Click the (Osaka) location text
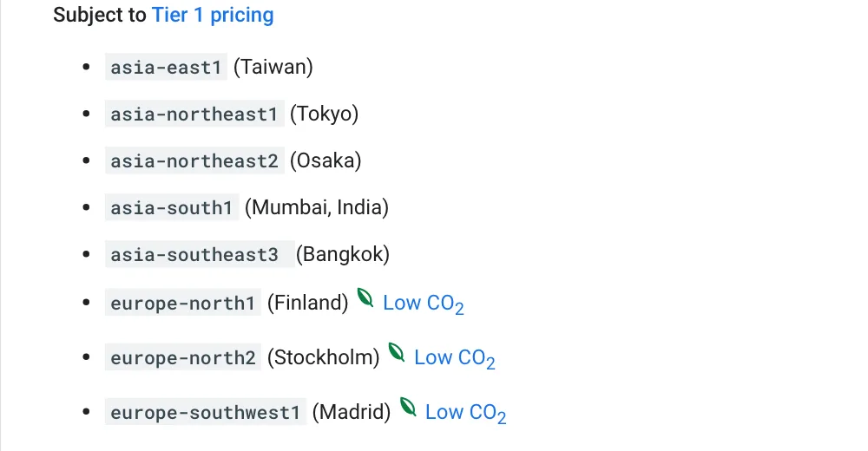The height and width of the screenshot is (451, 868). (325, 161)
